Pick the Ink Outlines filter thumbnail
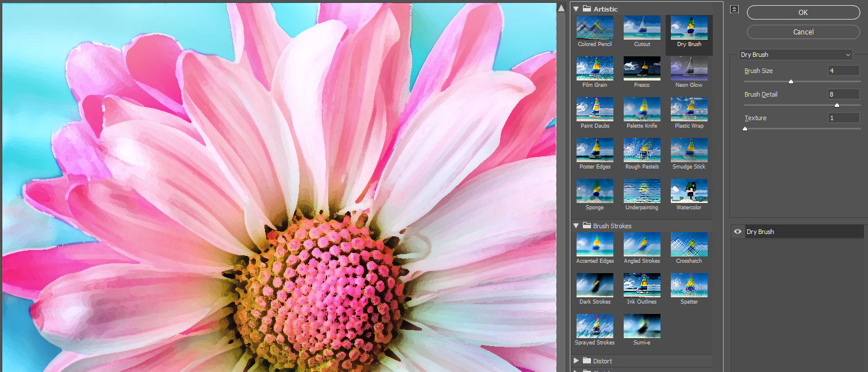868x372 pixels. point(642,285)
